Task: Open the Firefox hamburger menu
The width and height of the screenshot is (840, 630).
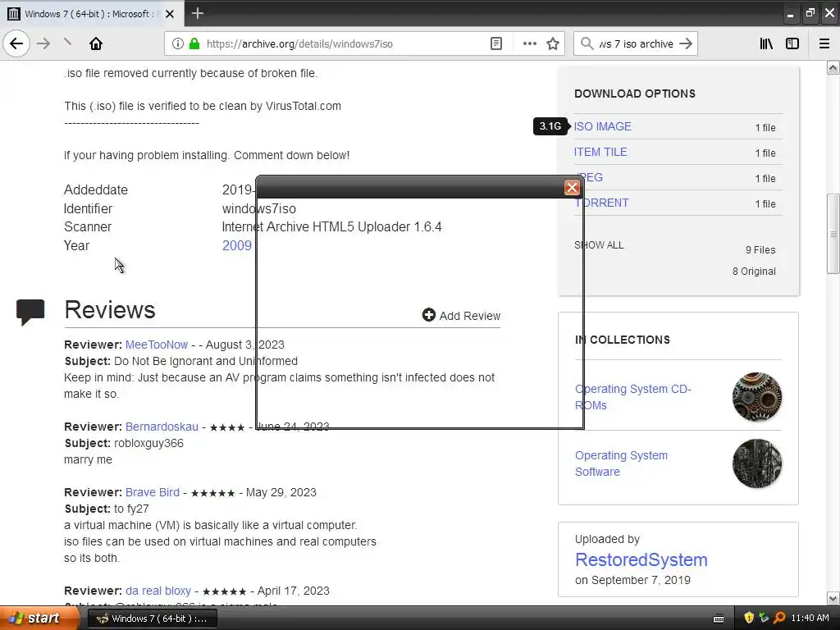Action: (x=824, y=43)
